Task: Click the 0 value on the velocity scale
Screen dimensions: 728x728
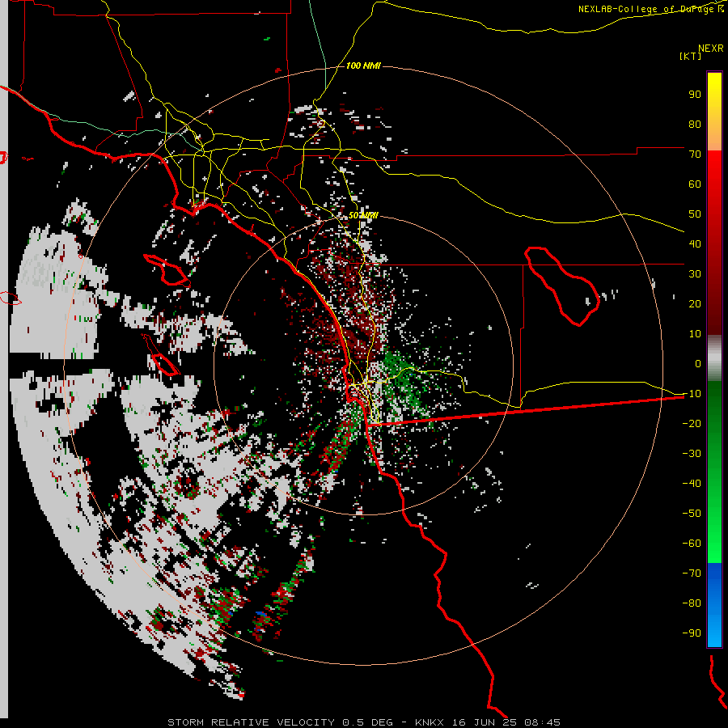Action: pos(698,364)
